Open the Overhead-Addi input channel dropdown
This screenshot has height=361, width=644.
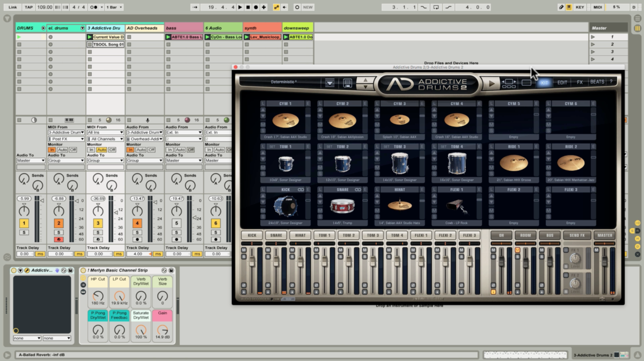point(145,139)
